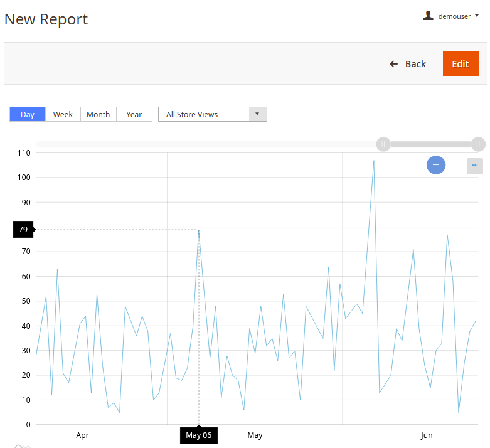Expand the demouser account menu caret

(477, 16)
